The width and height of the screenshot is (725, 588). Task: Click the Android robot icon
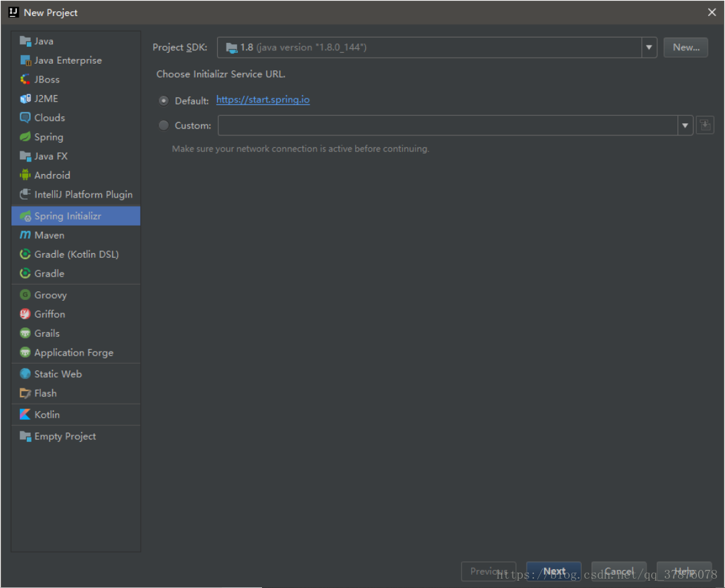[25, 175]
